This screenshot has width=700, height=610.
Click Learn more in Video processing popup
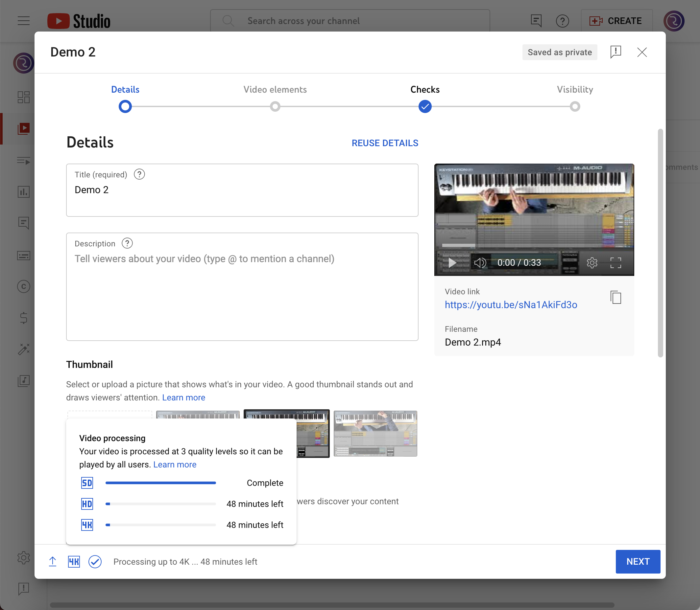pos(175,465)
